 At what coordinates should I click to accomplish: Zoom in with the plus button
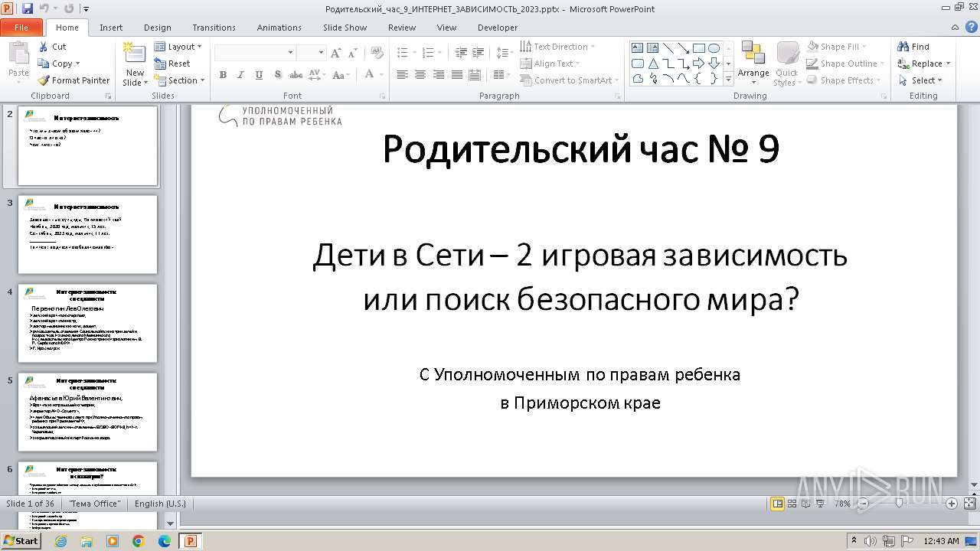952,504
